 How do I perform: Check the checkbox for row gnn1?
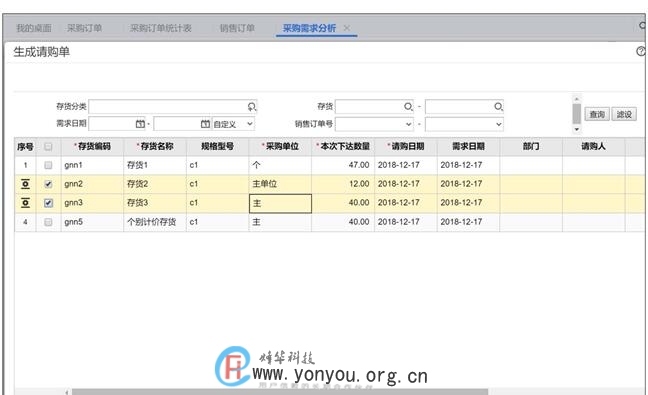(x=48, y=165)
